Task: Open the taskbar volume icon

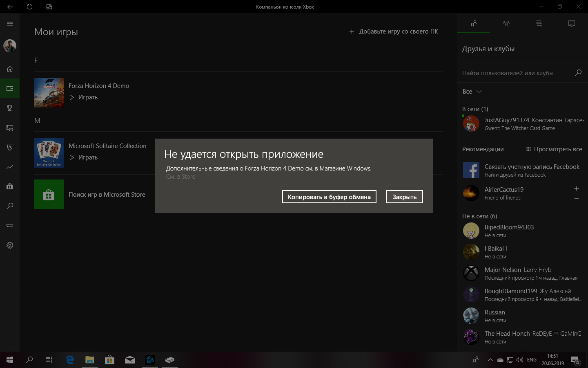Action: coord(519,360)
